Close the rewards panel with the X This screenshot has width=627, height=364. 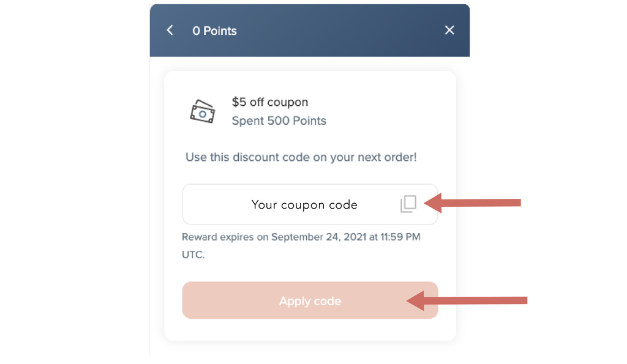449,31
